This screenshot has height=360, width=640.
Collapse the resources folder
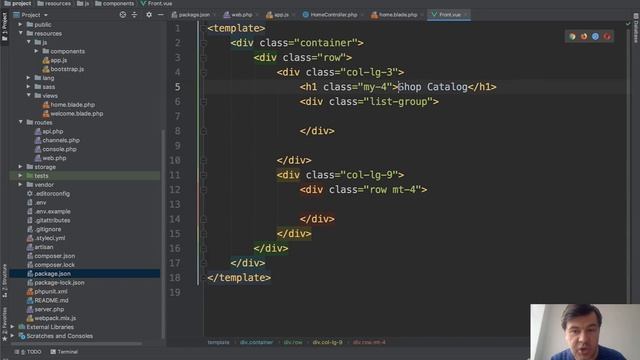(x=20, y=33)
